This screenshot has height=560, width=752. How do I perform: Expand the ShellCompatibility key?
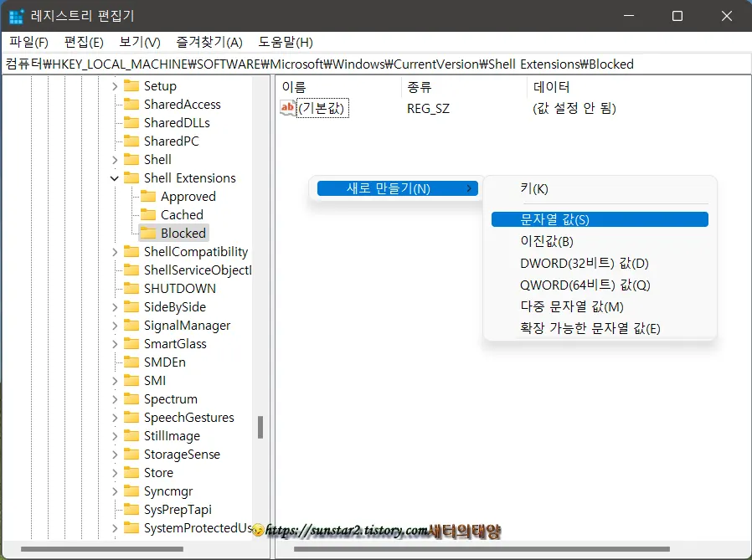116,251
